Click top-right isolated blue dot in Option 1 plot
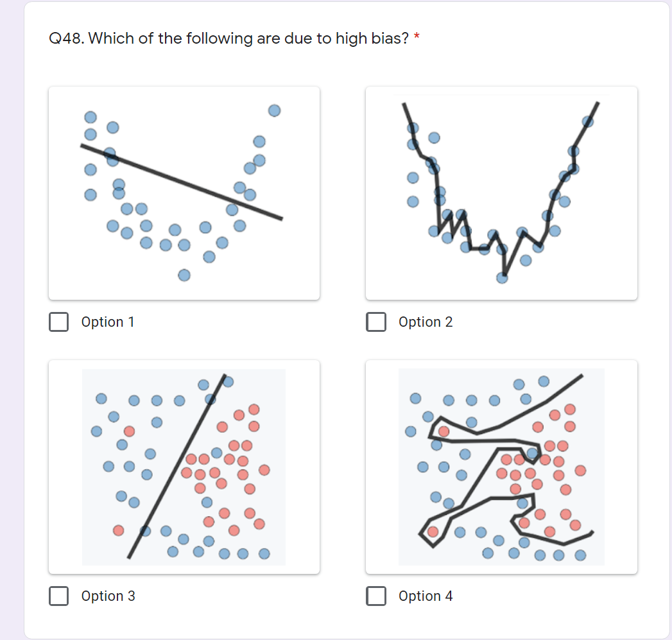This screenshot has height=640, width=672. tap(274, 110)
